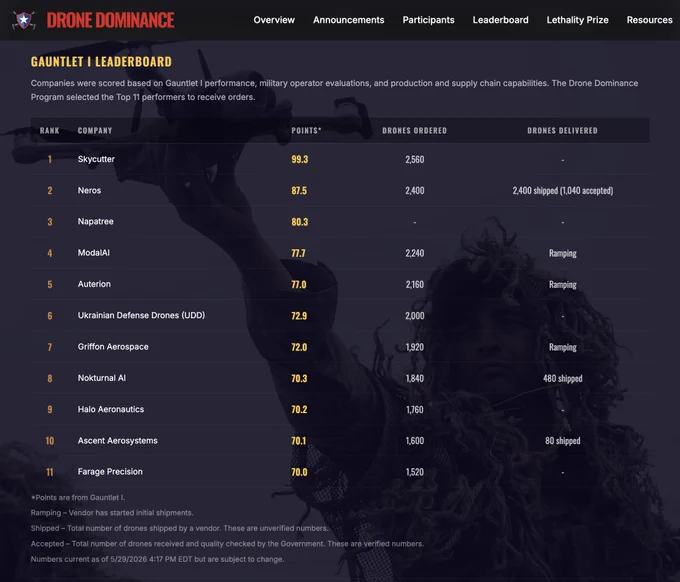Click Farage Precision's 1,520 drones ordered

pos(415,472)
